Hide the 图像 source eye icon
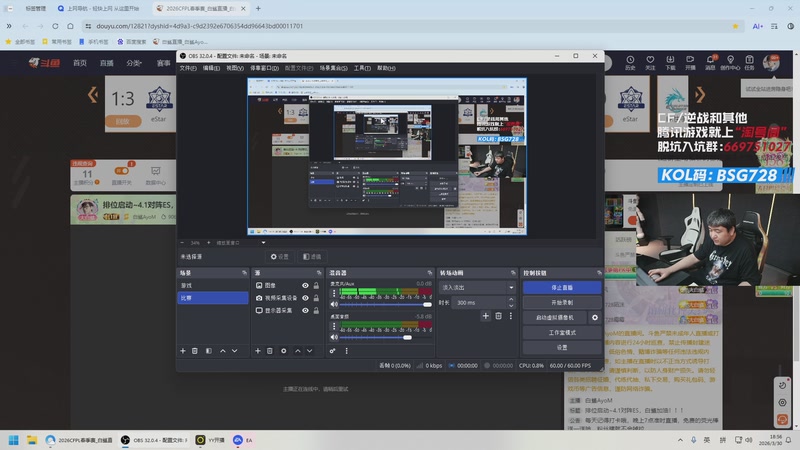The height and width of the screenshot is (450, 800). [x=303, y=286]
